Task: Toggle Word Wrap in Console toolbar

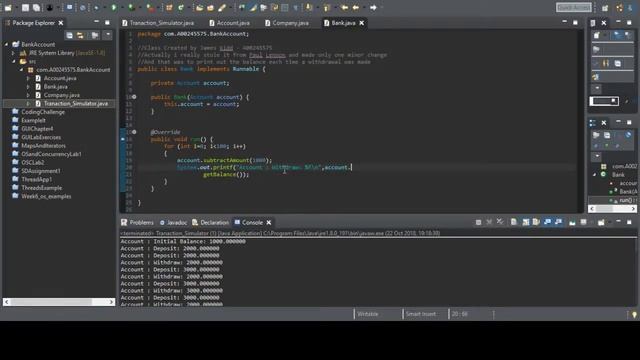Action: (536, 222)
